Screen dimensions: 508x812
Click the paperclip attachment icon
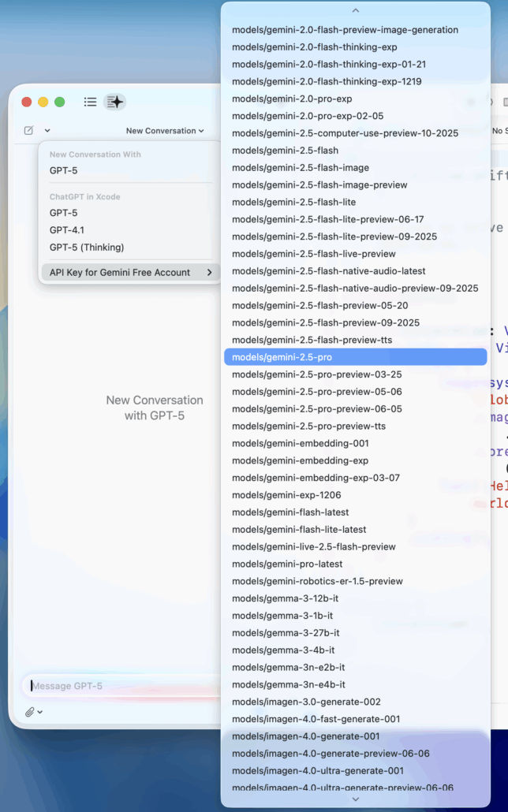click(x=30, y=712)
